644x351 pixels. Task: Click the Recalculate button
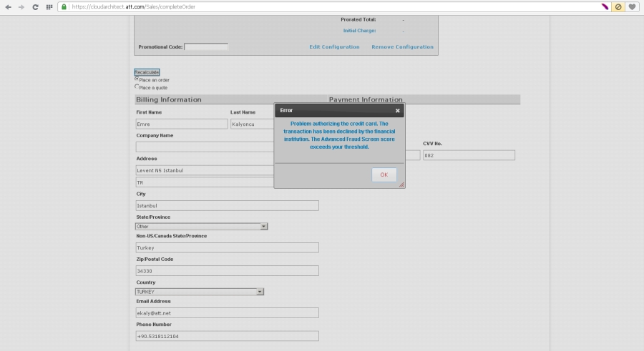(147, 71)
